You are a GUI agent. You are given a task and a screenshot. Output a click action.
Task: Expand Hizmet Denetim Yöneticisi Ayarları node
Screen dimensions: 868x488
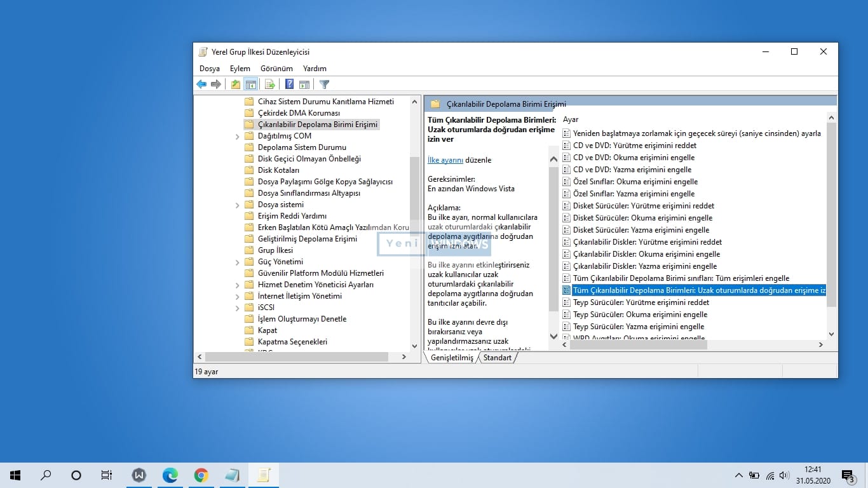(x=237, y=285)
